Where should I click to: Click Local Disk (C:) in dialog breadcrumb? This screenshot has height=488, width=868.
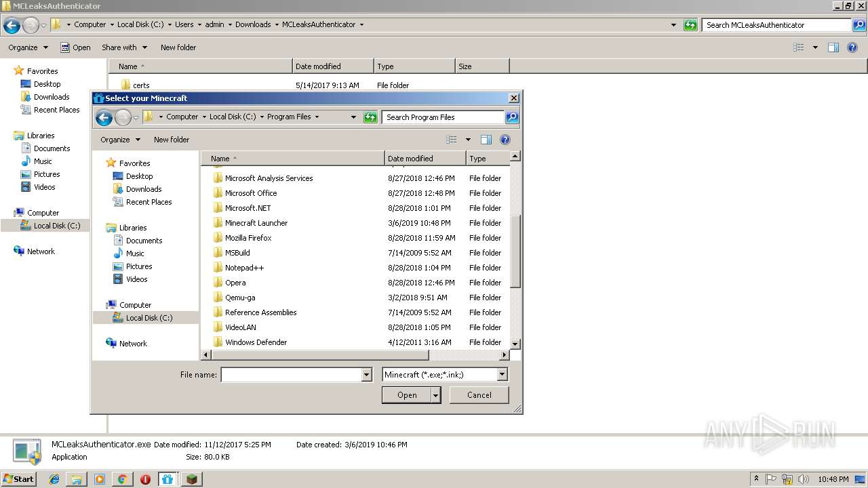tap(233, 117)
